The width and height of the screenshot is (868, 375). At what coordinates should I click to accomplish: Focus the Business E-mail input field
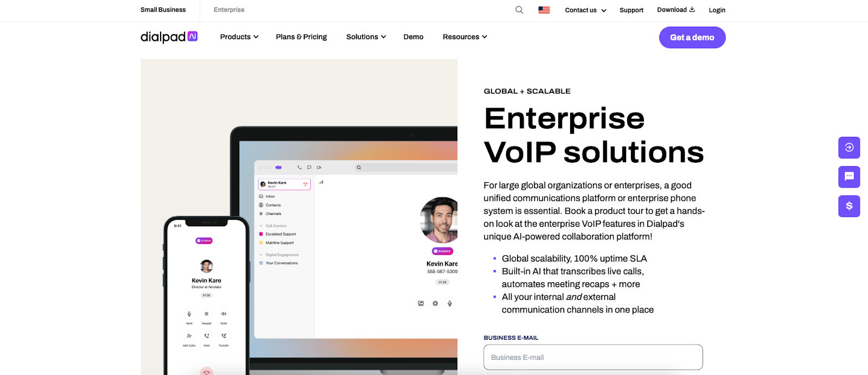593,357
